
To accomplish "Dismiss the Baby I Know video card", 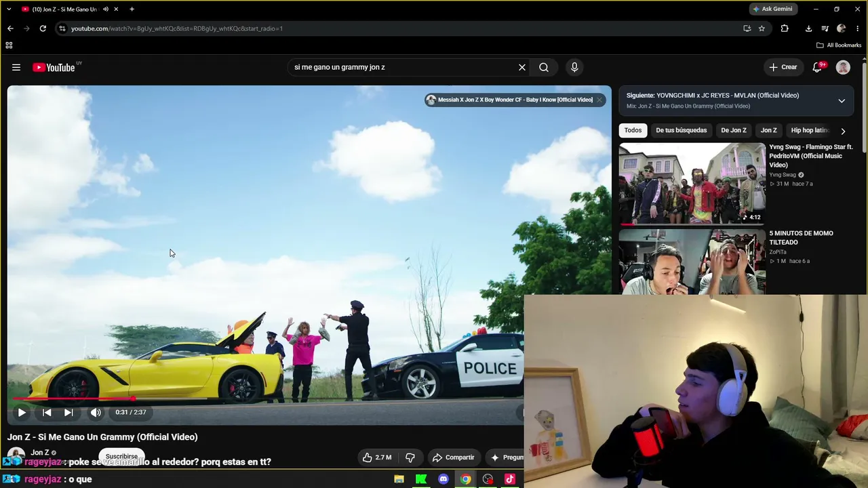I will coord(599,100).
